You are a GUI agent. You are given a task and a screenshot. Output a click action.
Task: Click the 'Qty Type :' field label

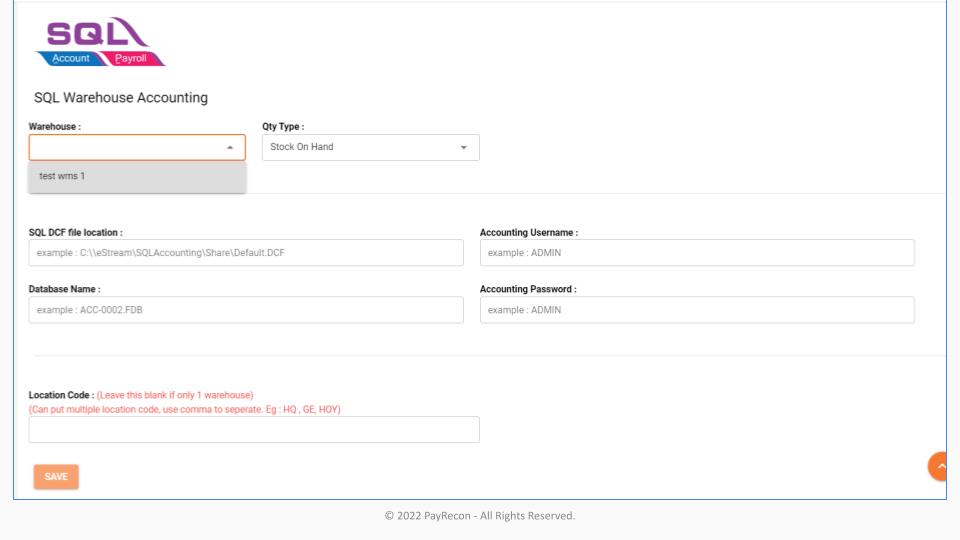pyautogui.click(x=283, y=127)
